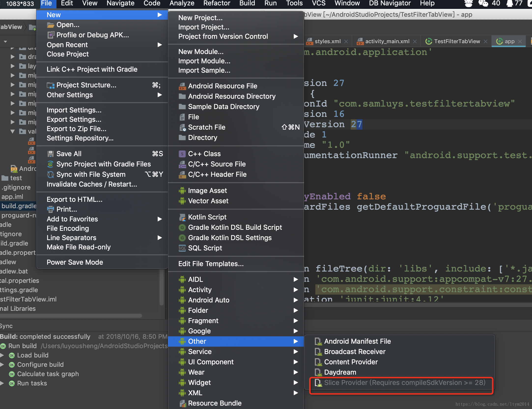Expand the Widget submenu arrow
The width and height of the screenshot is (532, 409).
pyautogui.click(x=296, y=382)
